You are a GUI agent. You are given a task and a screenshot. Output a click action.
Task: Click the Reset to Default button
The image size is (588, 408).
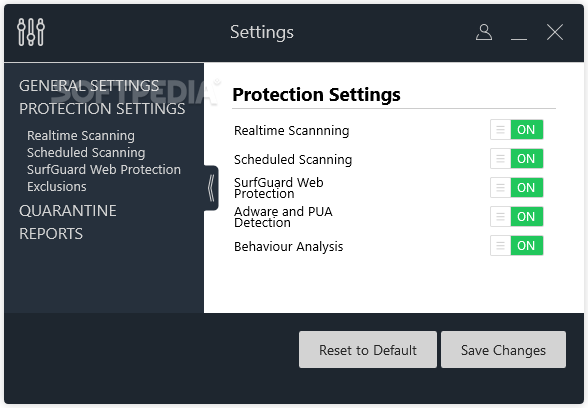(368, 350)
